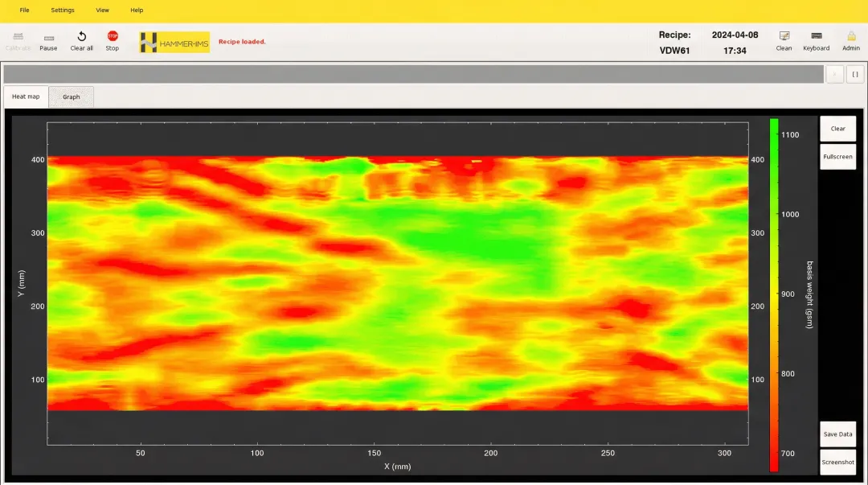Click the bracket button beside gray bar
This screenshot has height=485, width=868.
pyautogui.click(x=855, y=74)
